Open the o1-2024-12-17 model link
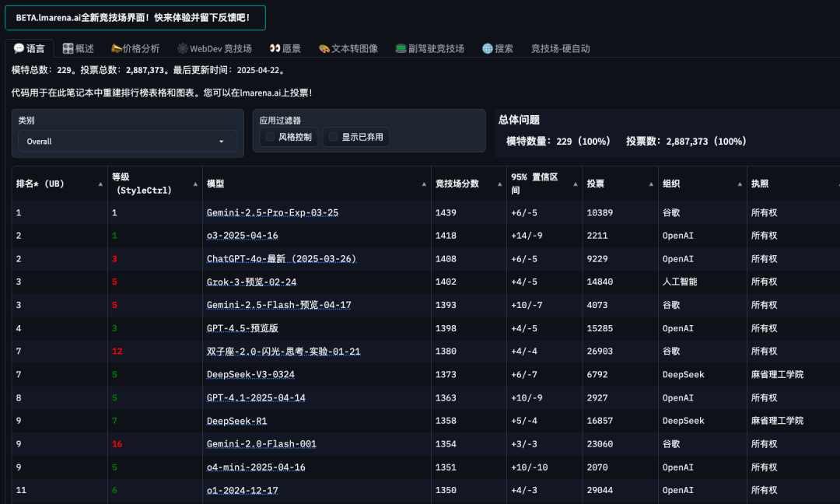 click(242, 491)
